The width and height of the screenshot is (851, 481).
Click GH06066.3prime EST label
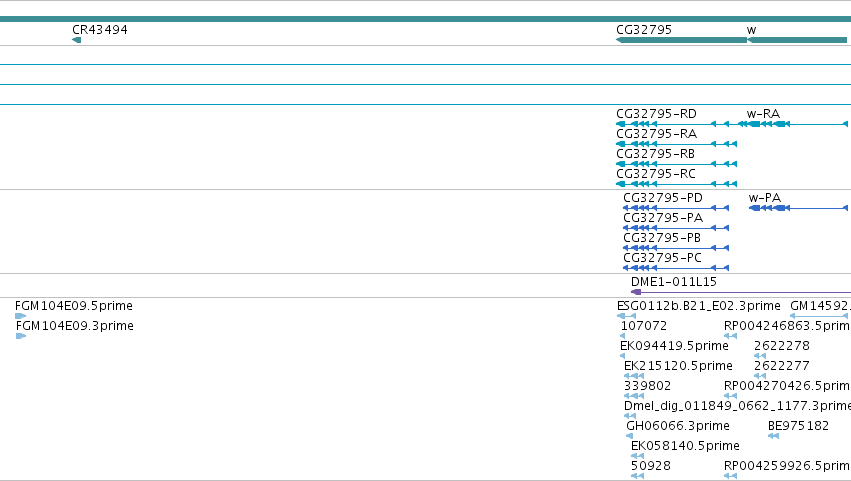[x=678, y=427]
